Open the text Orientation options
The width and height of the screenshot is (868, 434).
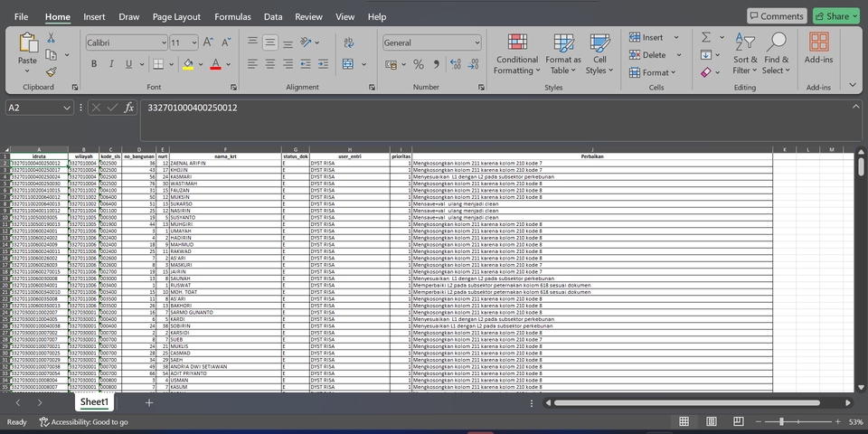307,42
